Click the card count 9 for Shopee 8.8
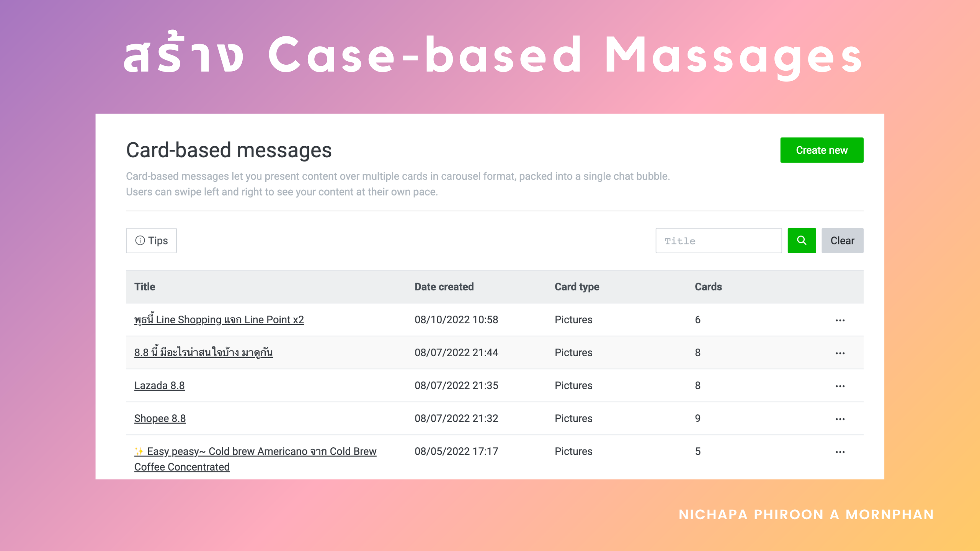980x551 pixels. point(698,418)
